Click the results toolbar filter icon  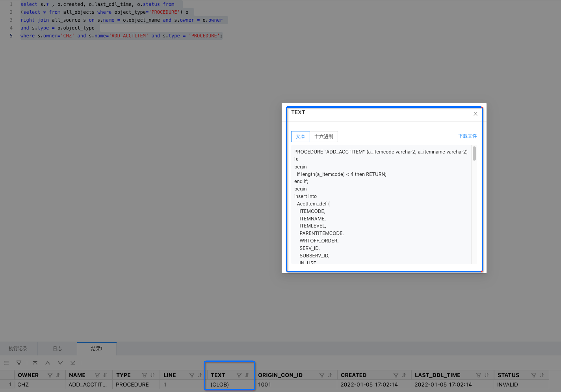coord(19,363)
